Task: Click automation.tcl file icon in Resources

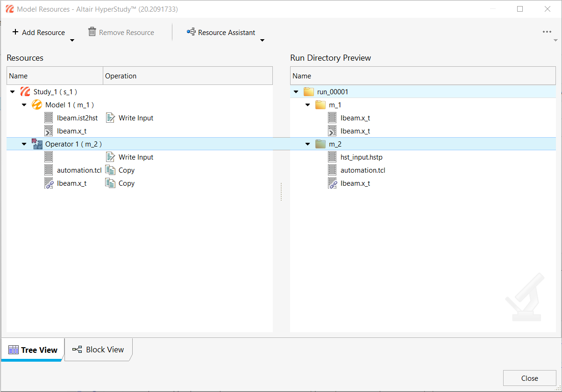Action: pos(49,170)
